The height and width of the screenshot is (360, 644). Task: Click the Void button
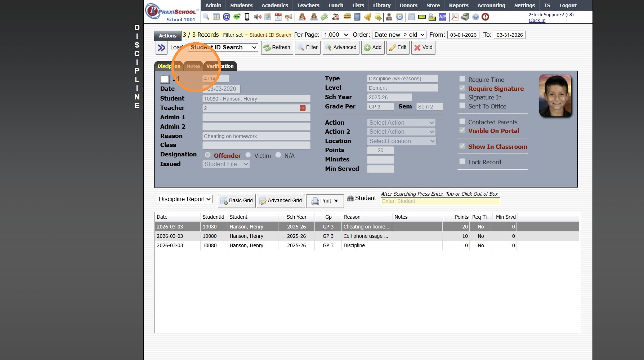[423, 48]
